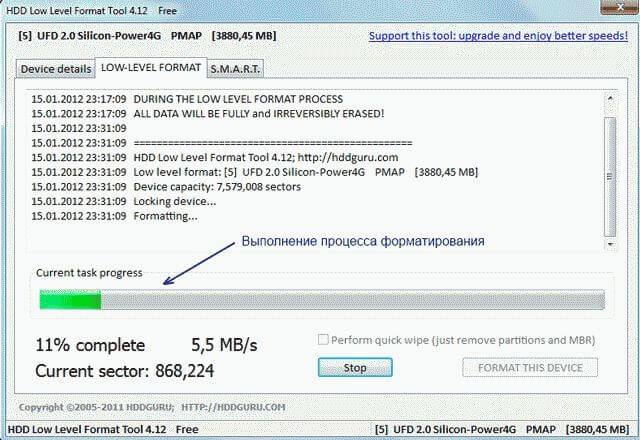Click the Stop button
The height and width of the screenshot is (440, 640).
(x=355, y=367)
